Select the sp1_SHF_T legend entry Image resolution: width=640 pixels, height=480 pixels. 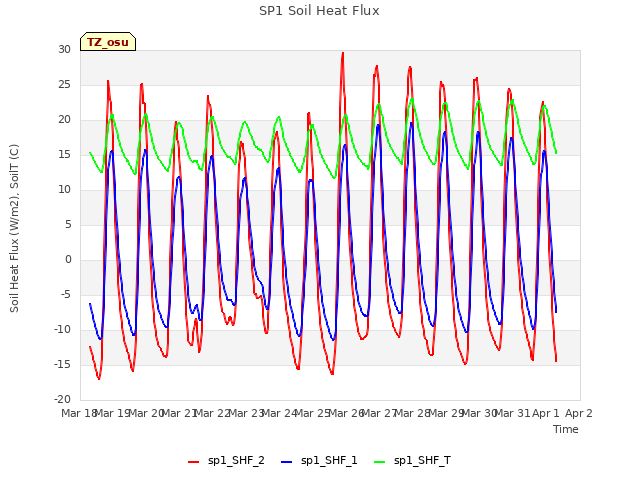pyautogui.click(x=412, y=461)
